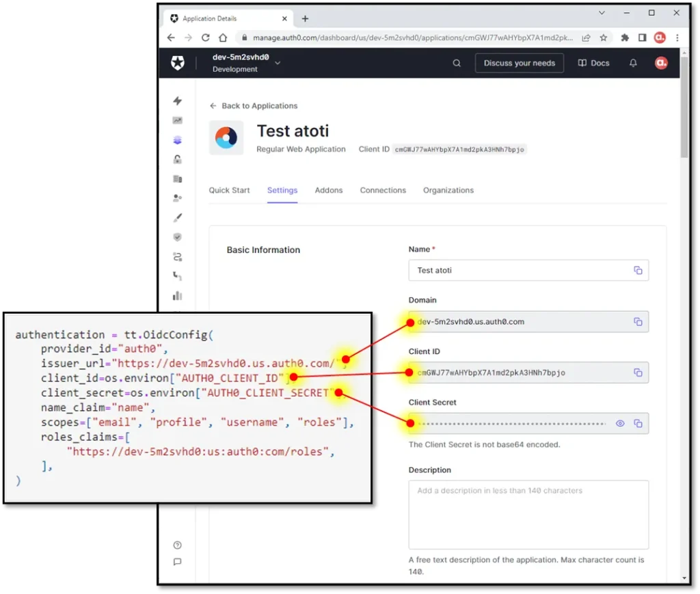Open Monitoring bar chart icon in sidebar

click(x=178, y=296)
